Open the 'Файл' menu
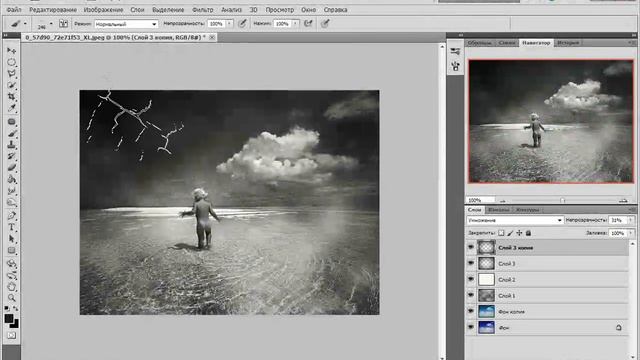The height and width of the screenshot is (360, 640). coord(14,9)
